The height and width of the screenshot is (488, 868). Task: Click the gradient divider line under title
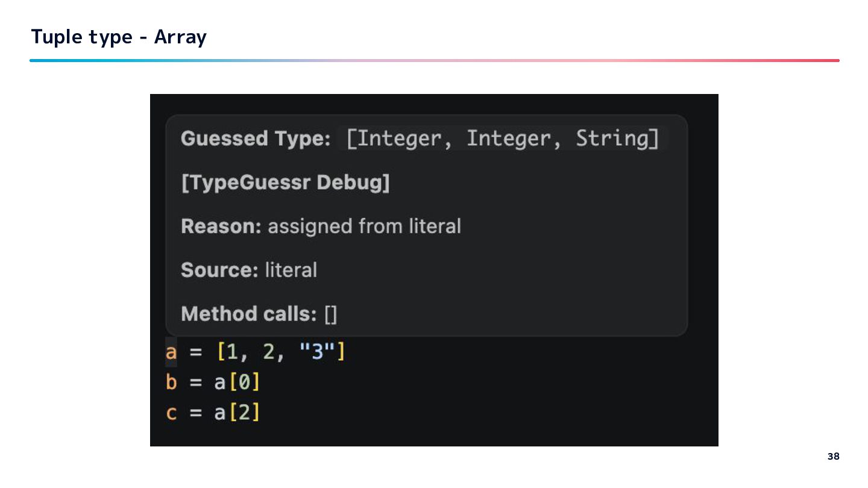point(434,60)
